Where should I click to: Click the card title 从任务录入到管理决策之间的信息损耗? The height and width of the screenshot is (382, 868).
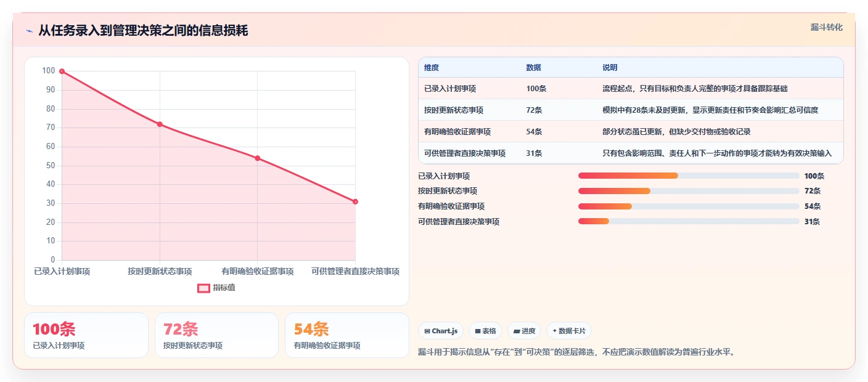click(143, 31)
